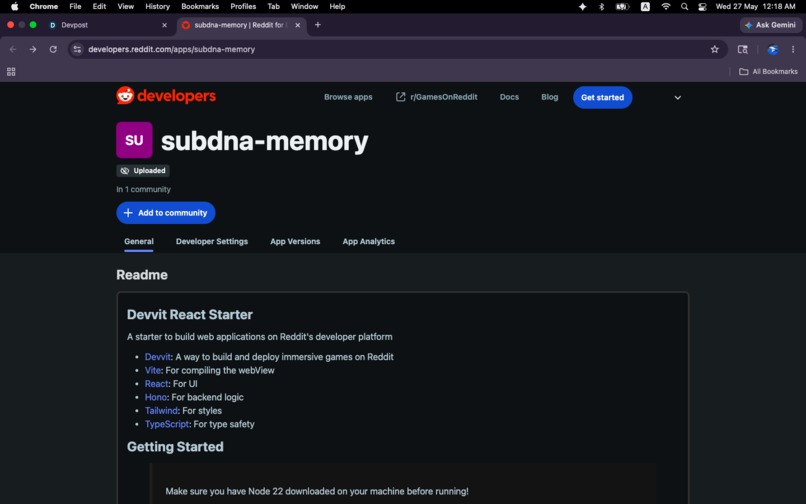The image size is (806, 504).
Task: Open the apps grid in bookmarks bar
Action: point(11,71)
